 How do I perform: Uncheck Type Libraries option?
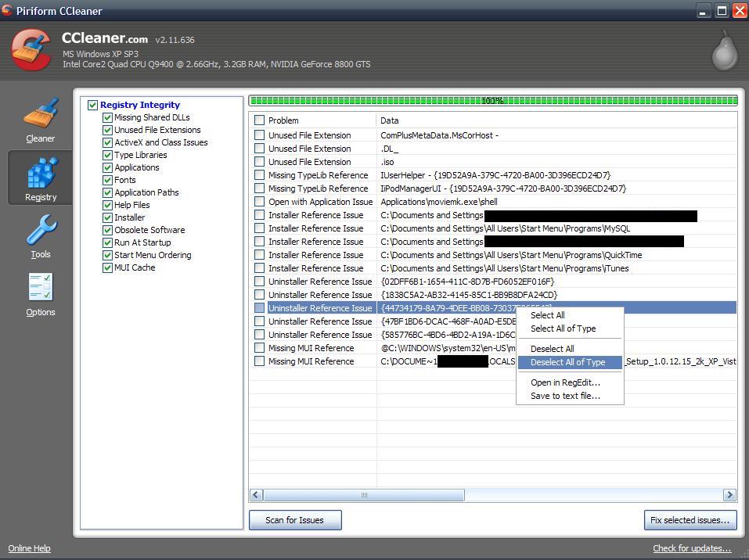(107, 155)
